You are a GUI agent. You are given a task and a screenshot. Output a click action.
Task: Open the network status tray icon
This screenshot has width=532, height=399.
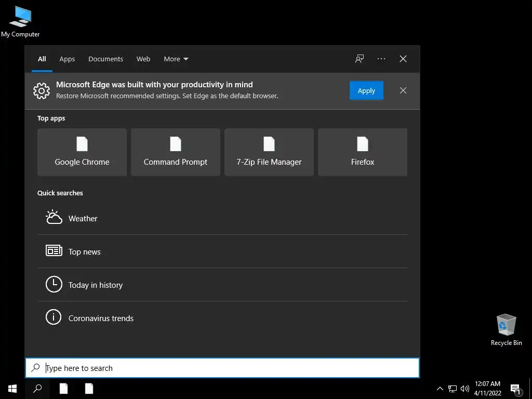pyautogui.click(x=453, y=389)
